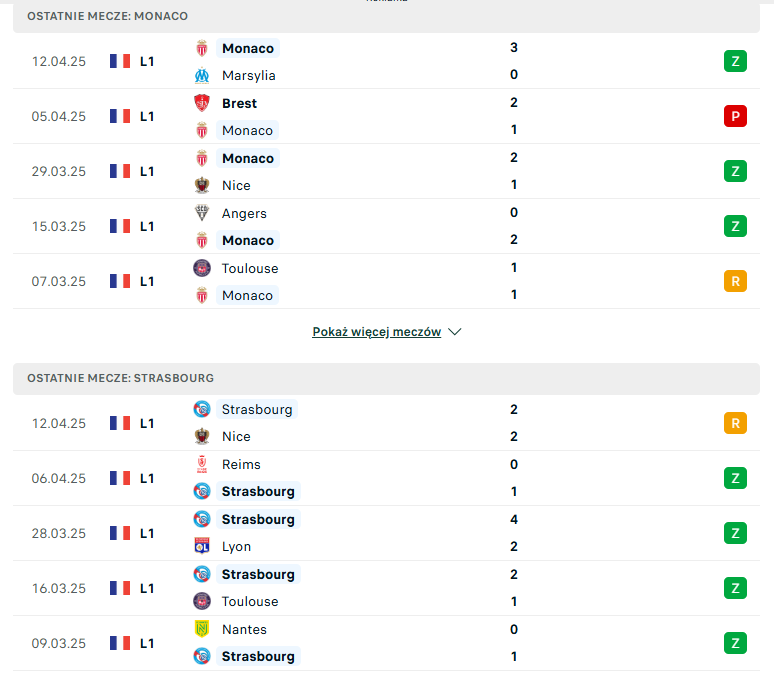Click the Lyon club crest icon

202,546
